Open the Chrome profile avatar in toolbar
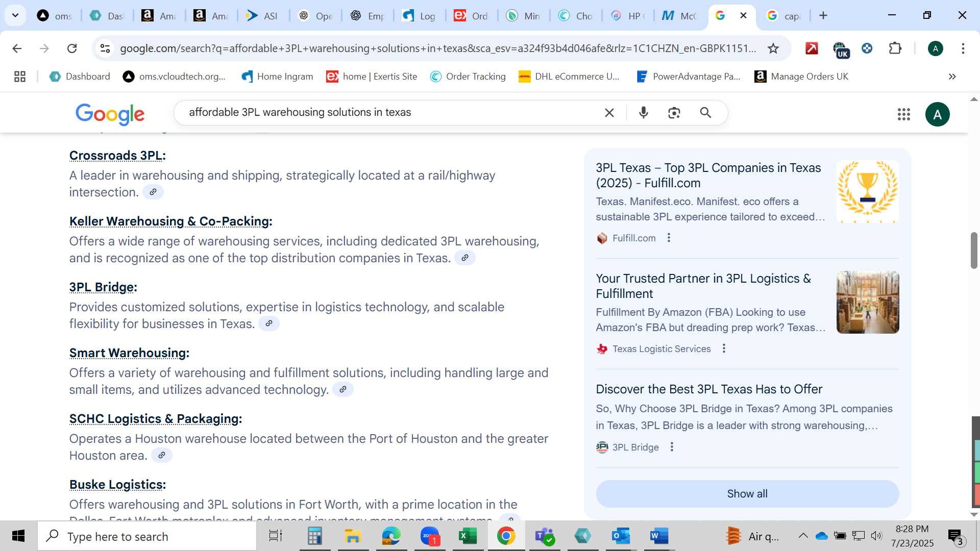980x551 pixels. coord(936,48)
